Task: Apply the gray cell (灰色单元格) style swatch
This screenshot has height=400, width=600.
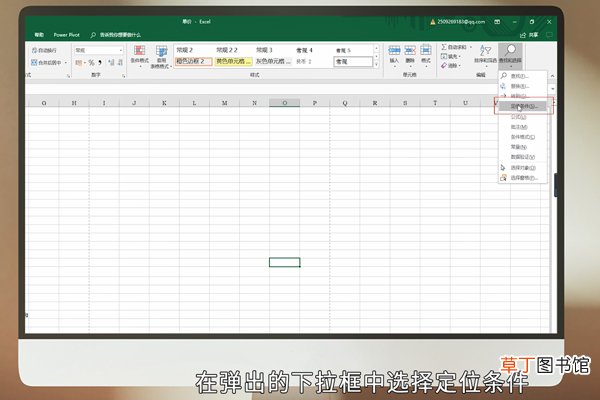Action: pyautogui.click(x=273, y=61)
